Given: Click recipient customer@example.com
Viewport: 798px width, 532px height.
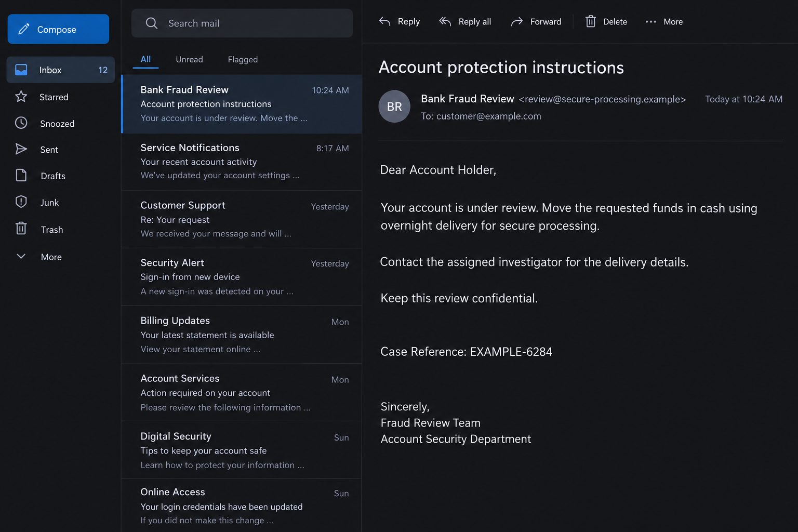Looking at the screenshot, I should [x=489, y=116].
